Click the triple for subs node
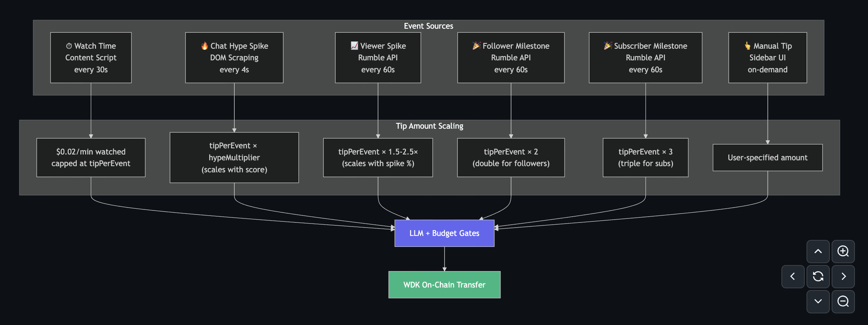The width and height of the screenshot is (868, 325). coord(645,157)
